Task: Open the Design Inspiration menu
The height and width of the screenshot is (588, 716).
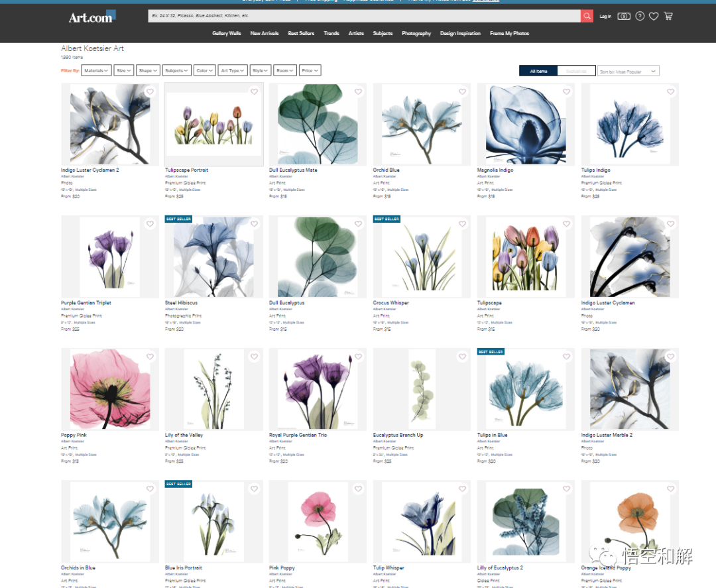Action: (460, 33)
